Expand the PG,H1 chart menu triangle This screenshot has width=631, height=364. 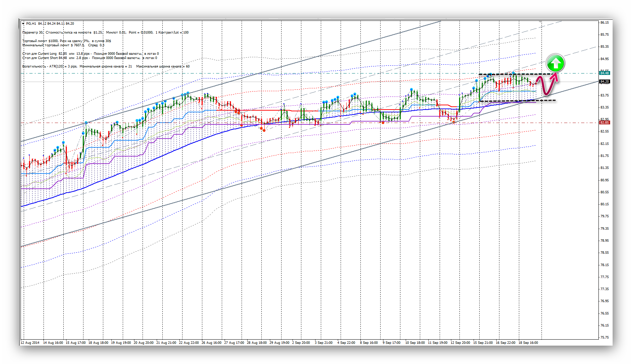click(23, 24)
